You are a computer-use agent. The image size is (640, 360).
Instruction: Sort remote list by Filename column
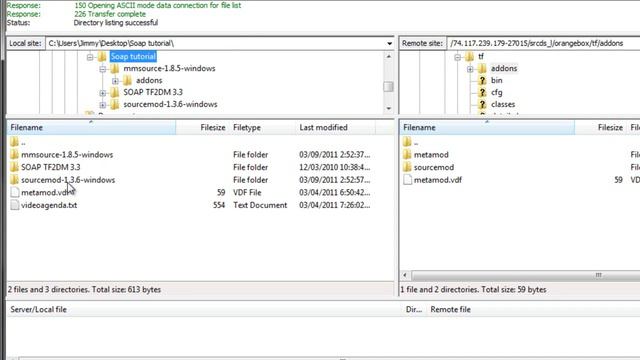(487, 127)
